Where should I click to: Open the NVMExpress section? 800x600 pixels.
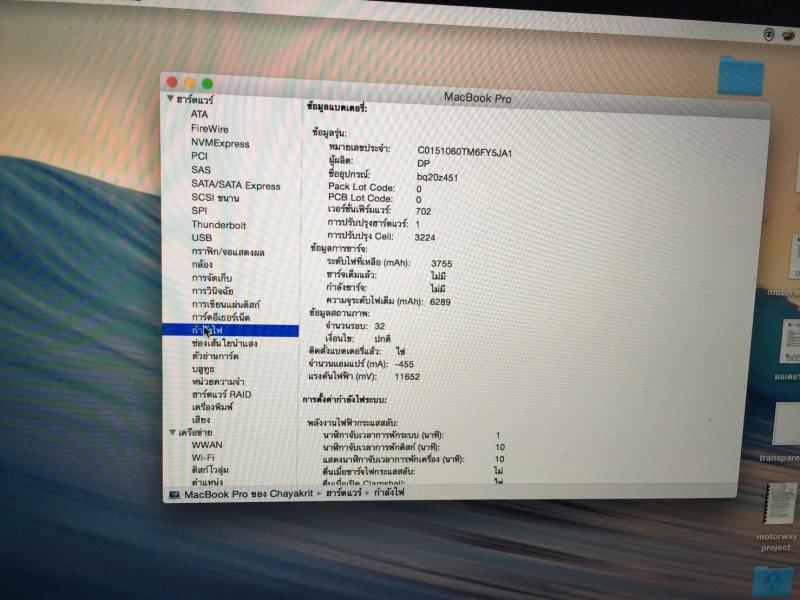(220, 143)
